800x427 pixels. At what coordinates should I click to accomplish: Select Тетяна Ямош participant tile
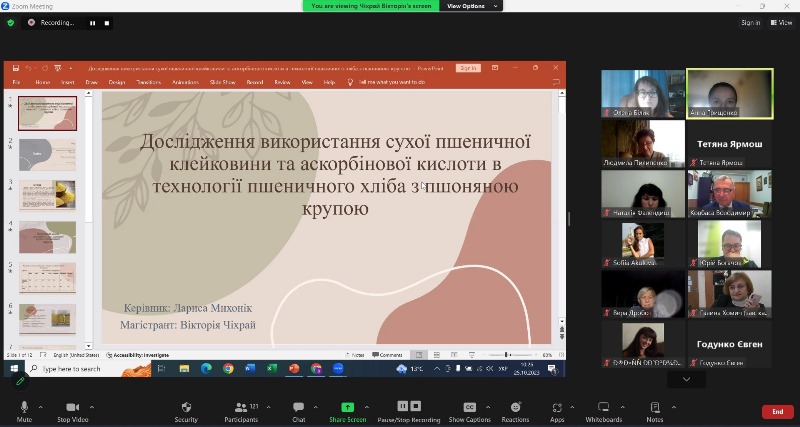730,144
